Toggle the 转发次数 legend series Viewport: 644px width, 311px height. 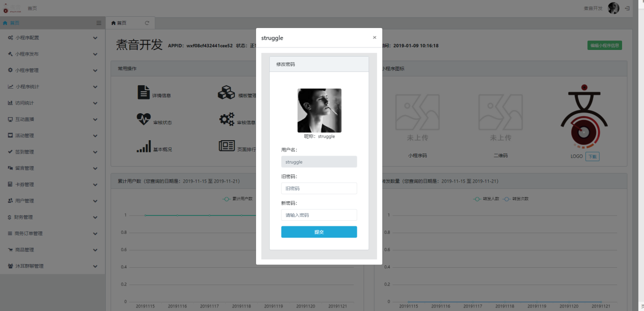click(516, 199)
